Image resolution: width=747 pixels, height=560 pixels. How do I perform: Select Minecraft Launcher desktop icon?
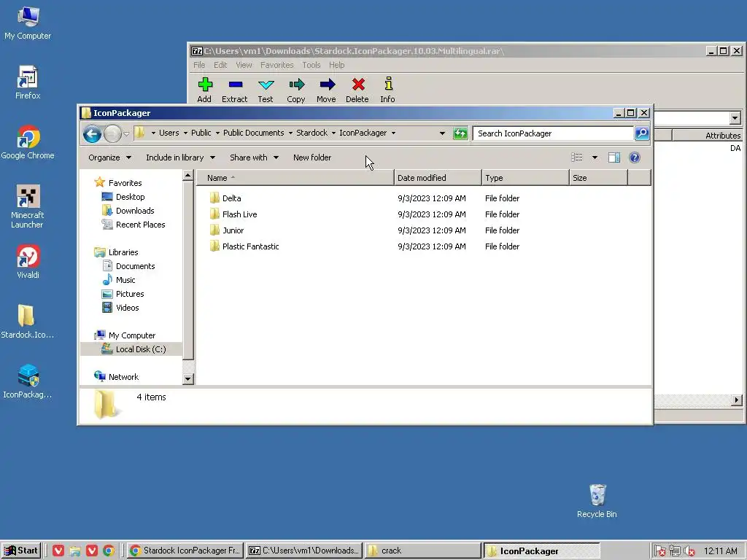coord(28,206)
